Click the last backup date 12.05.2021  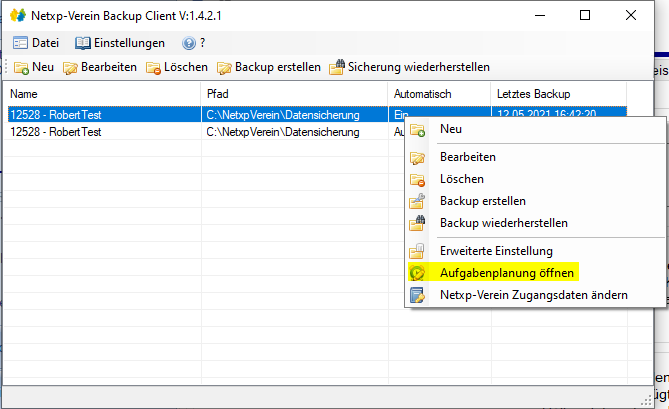(547, 113)
